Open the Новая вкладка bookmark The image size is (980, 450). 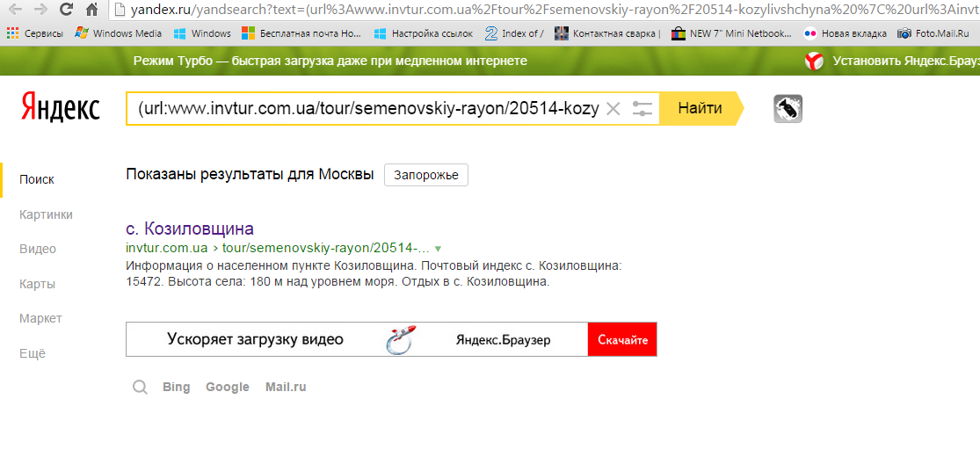pos(845,33)
